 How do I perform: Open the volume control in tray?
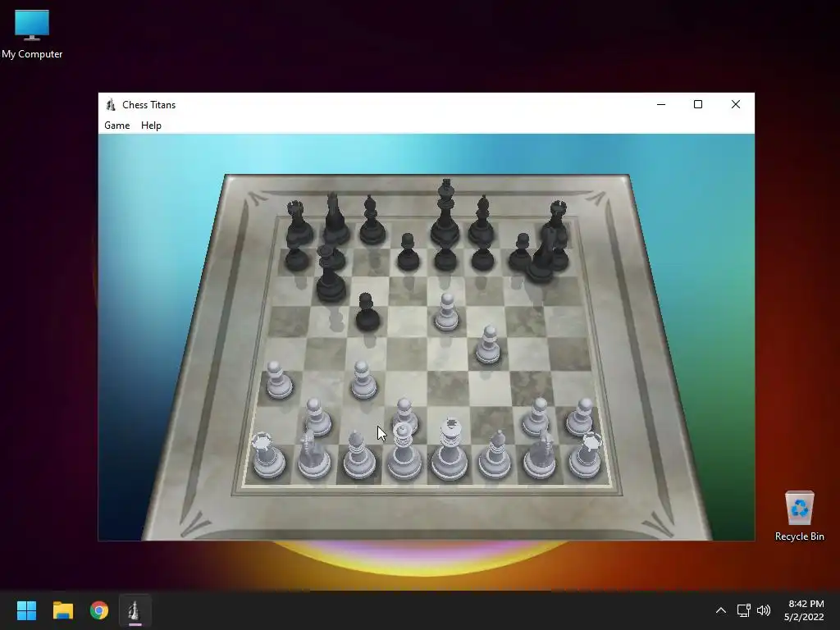tap(764, 610)
